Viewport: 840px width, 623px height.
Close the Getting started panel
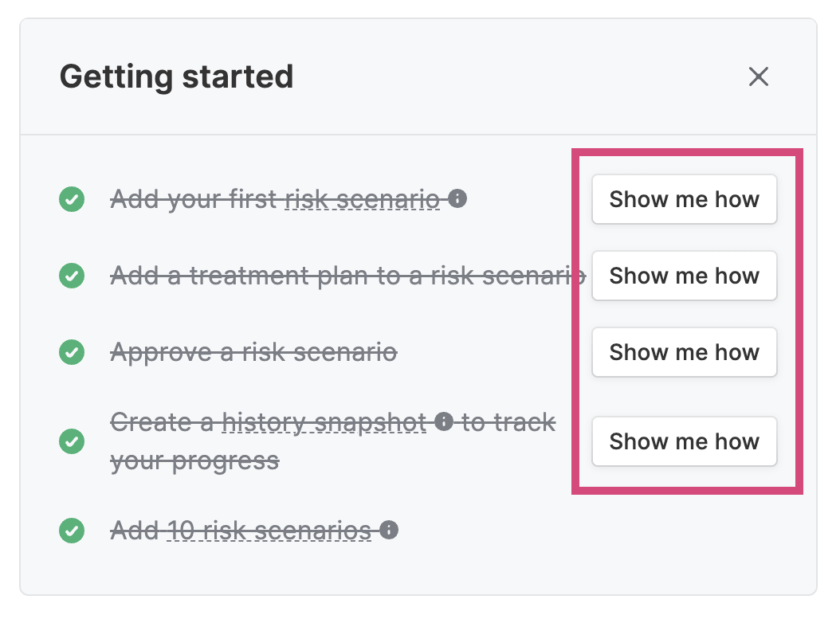758,76
